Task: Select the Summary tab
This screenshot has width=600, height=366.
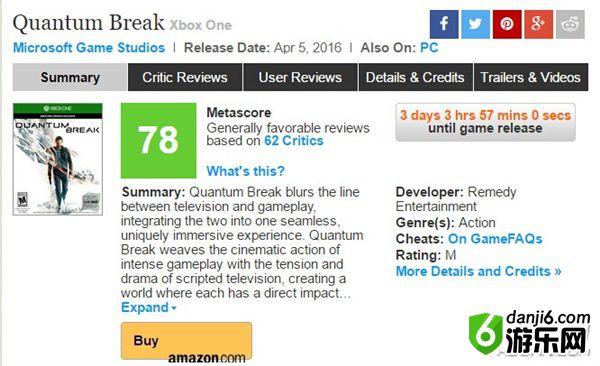Action: (70, 77)
